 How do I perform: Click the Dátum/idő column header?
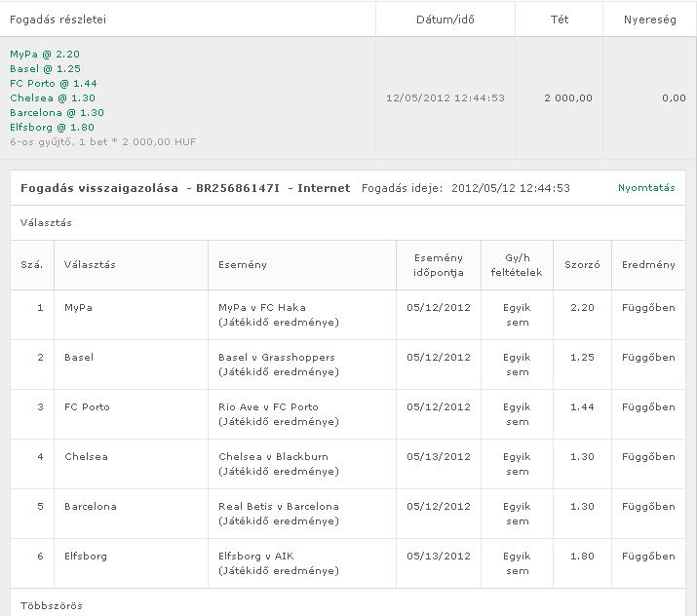pyautogui.click(x=445, y=19)
